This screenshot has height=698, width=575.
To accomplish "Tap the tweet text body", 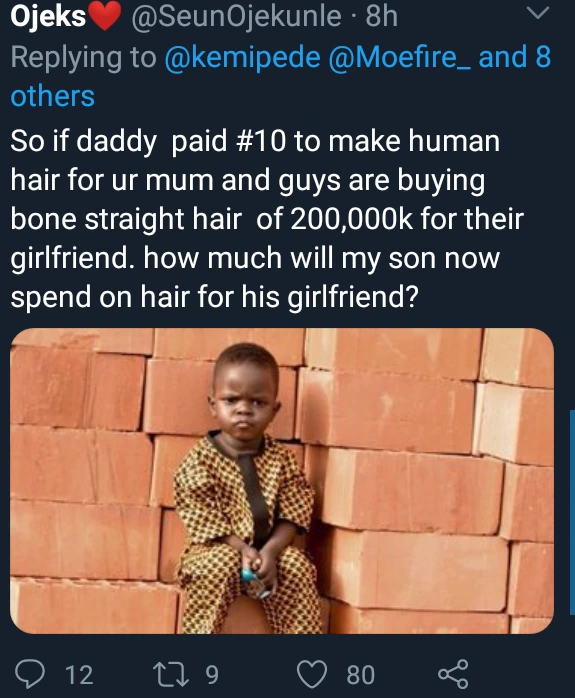I will coord(267,219).
